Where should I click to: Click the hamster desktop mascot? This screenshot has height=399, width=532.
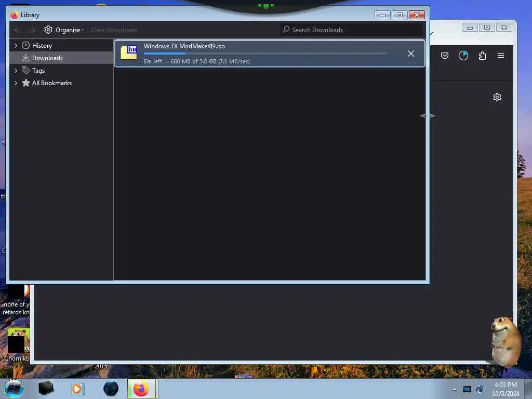pyautogui.click(x=505, y=341)
